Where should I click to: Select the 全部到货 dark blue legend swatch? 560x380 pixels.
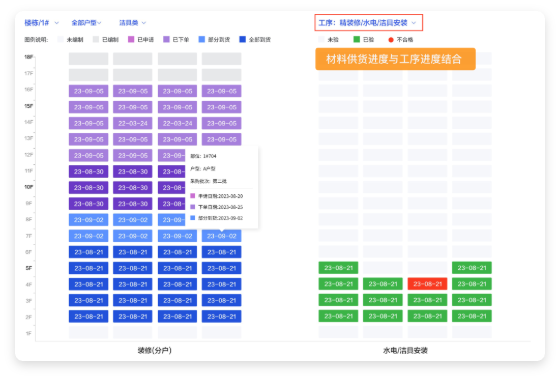click(242, 39)
